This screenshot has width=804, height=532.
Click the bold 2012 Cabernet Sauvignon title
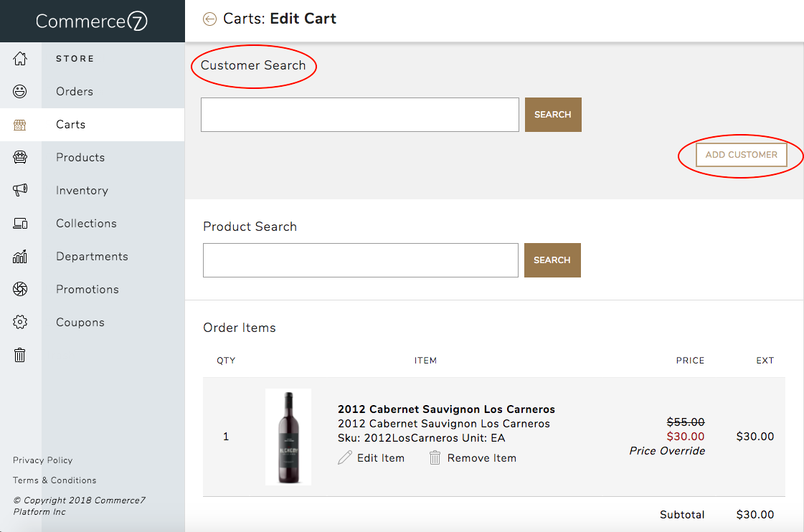tap(446, 409)
